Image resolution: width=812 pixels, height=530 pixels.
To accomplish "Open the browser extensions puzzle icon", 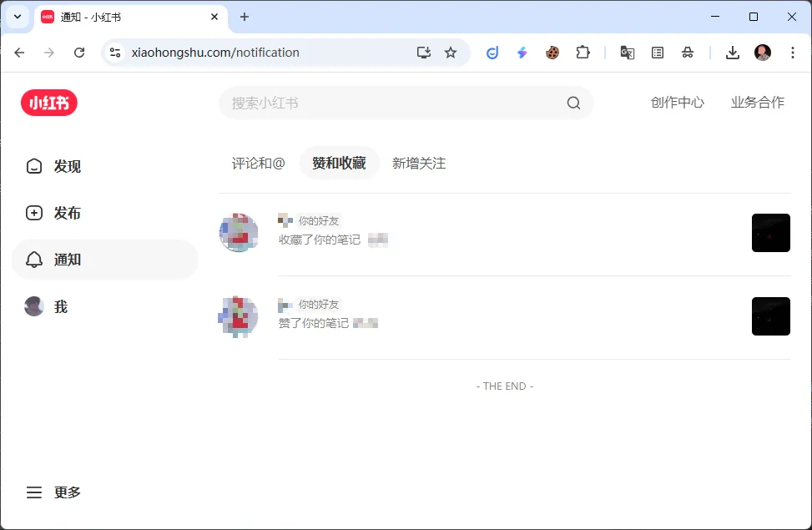I will click(x=583, y=53).
